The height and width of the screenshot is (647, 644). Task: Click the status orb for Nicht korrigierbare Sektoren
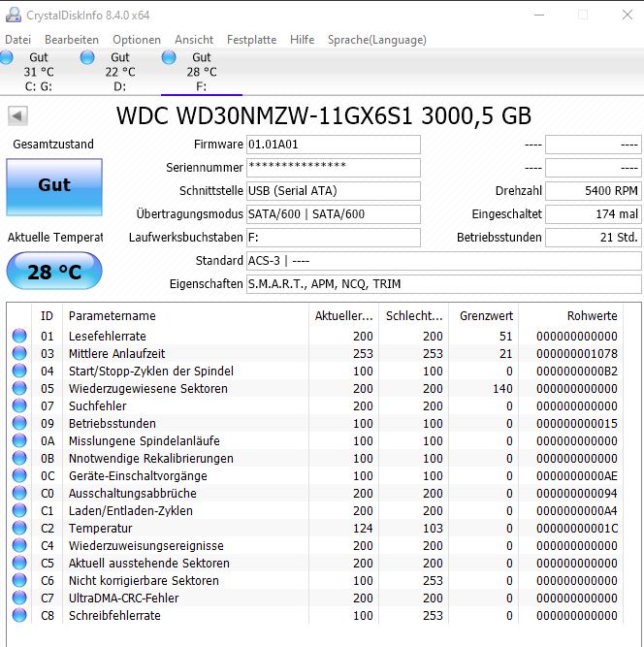click(x=19, y=580)
